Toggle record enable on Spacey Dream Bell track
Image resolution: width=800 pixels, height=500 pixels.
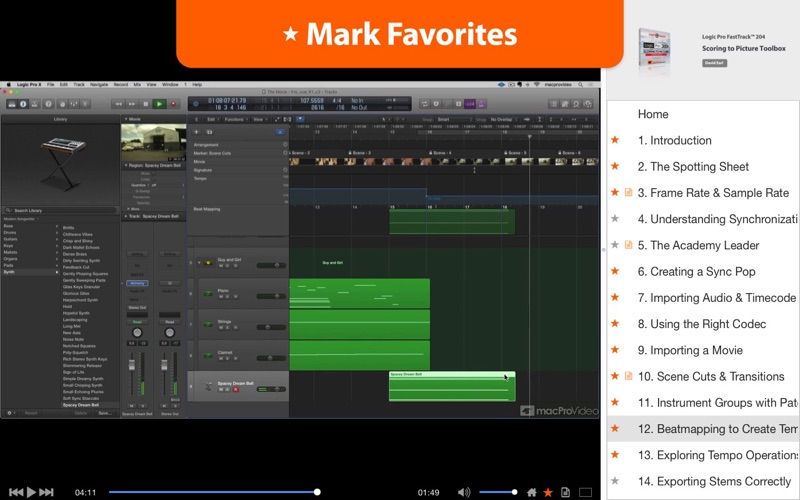click(x=236, y=390)
